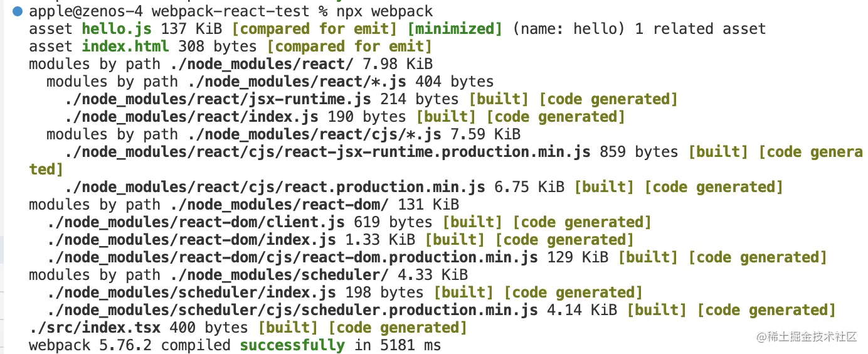Click 'apple@zenos-4' prompt text
Viewport: 868px width, 354px height.
[86, 11]
